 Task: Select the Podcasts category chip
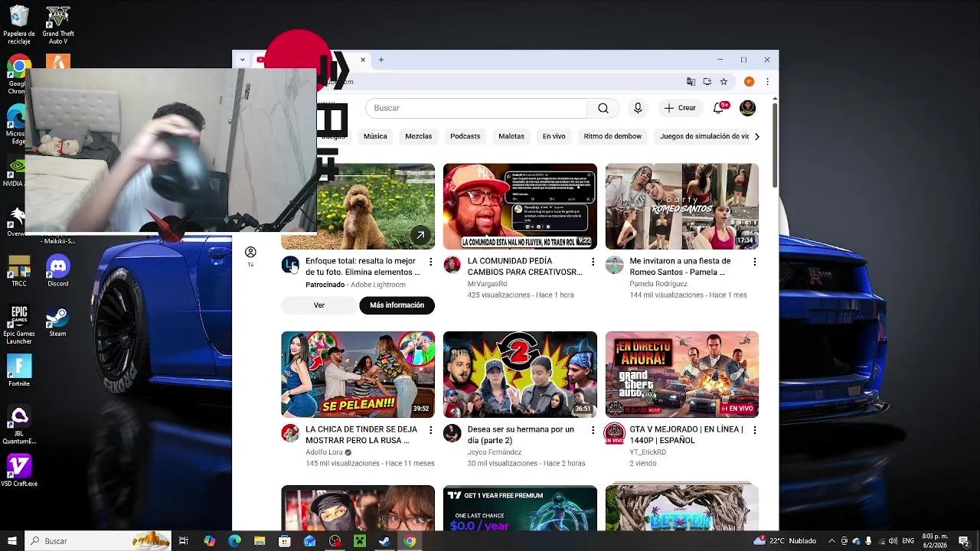pos(465,136)
